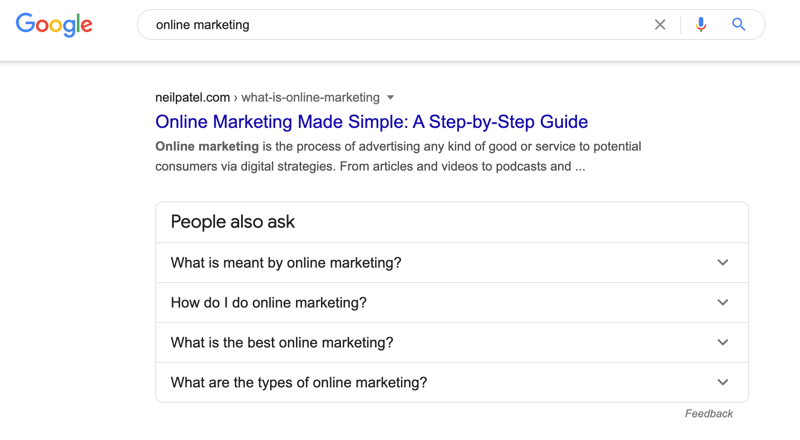The width and height of the screenshot is (800, 440).
Task: Click the result snippet description text
Action: pyautogui.click(x=398, y=156)
